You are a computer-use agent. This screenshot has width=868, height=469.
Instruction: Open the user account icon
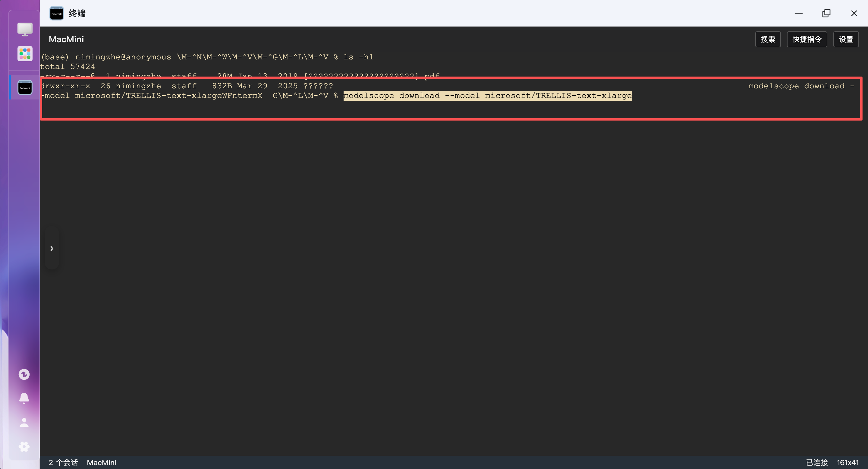[24, 423]
